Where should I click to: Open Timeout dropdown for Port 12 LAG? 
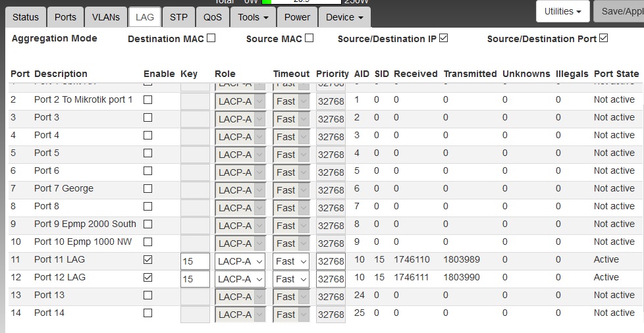(x=292, y=279)
